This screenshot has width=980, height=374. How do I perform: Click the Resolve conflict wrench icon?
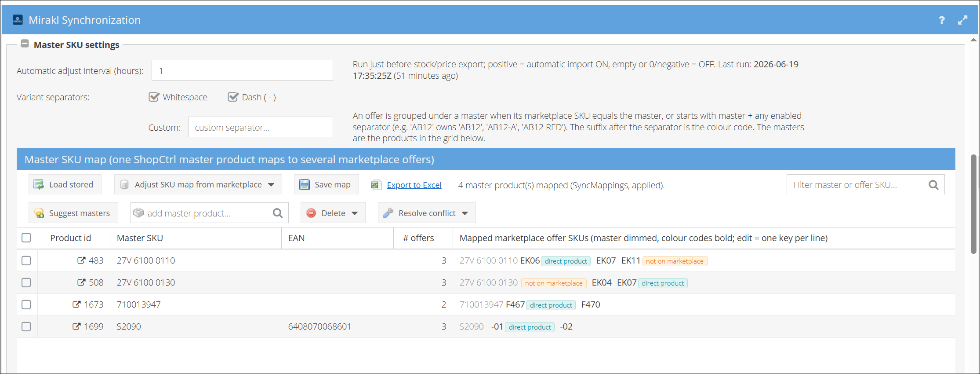388,213
